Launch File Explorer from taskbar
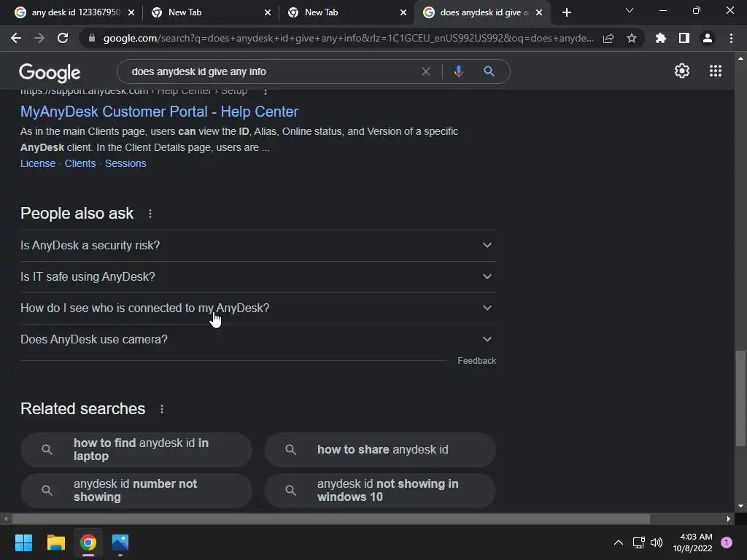This screenshot has width=747, height=560. [x=55, y=542]
